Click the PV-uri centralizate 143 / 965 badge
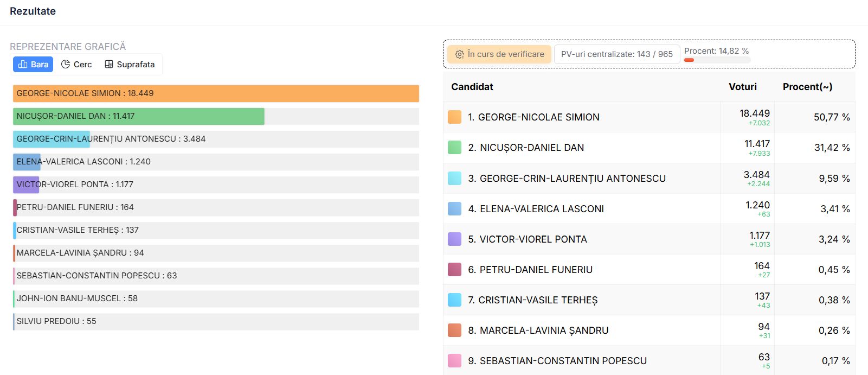The height and width of the screenshot is (375, 868). click(617, 54)
